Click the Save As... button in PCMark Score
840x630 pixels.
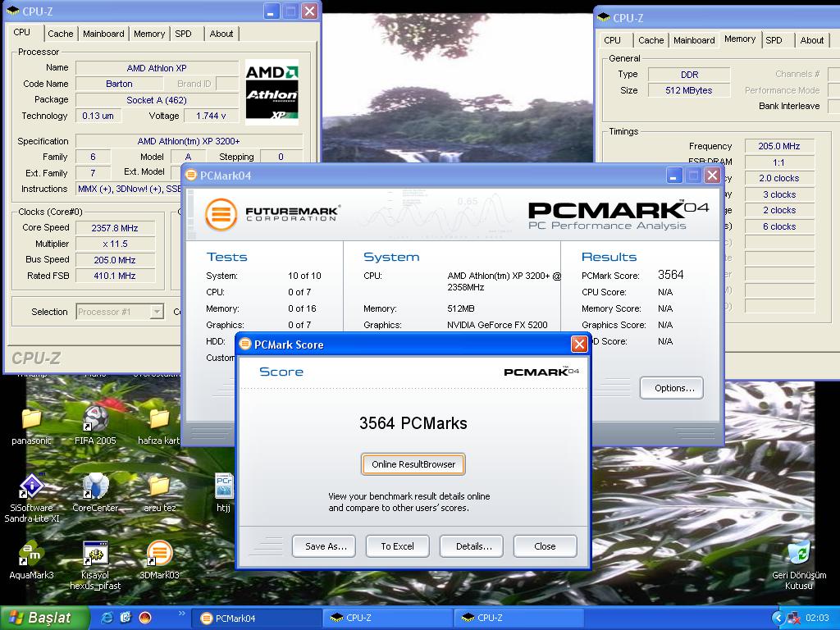pos(326,546)
